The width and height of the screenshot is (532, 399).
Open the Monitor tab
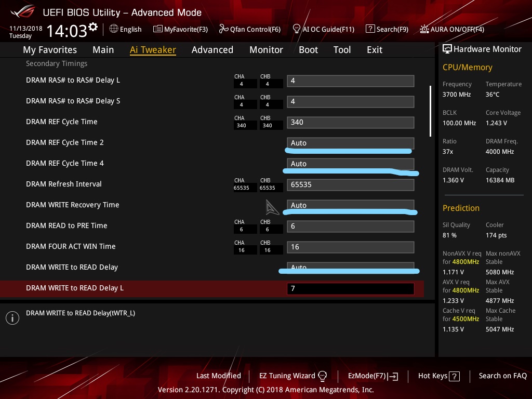pos(266,50)
